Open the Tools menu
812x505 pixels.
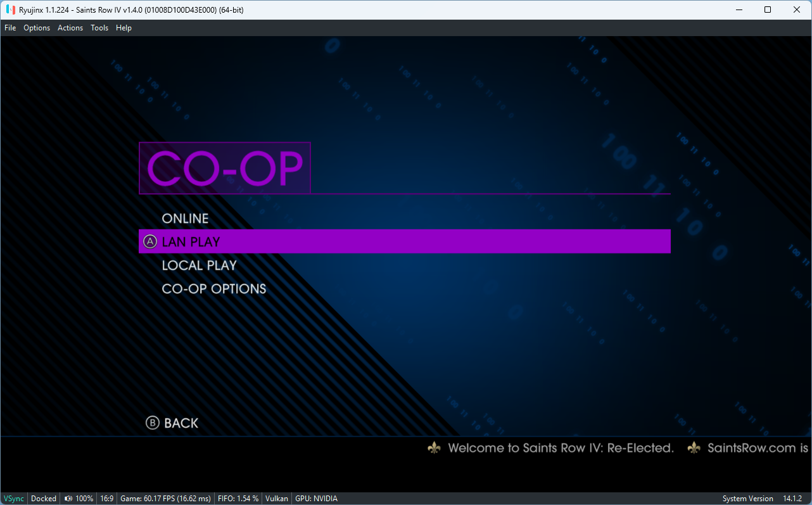[x=99, y=28]
